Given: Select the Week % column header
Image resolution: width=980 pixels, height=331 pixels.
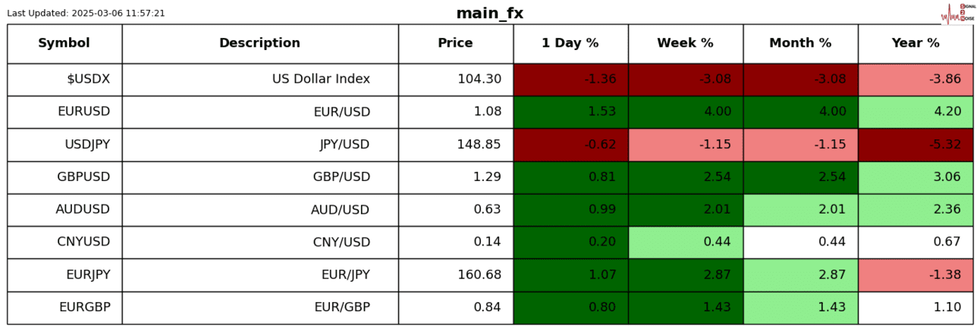Looking at the screenshot, I should pyautogui.click(x=685, y=43).
